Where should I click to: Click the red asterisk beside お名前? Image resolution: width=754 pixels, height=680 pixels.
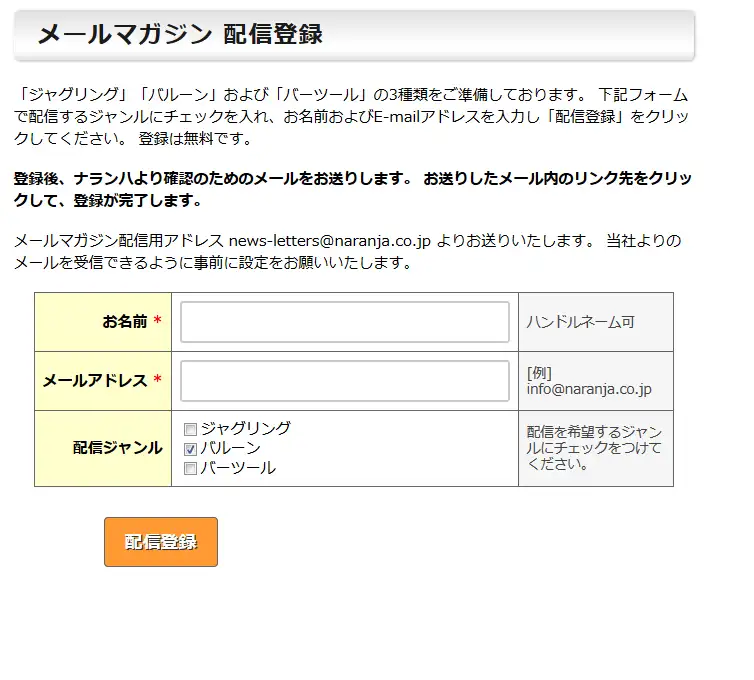point(157,320)
